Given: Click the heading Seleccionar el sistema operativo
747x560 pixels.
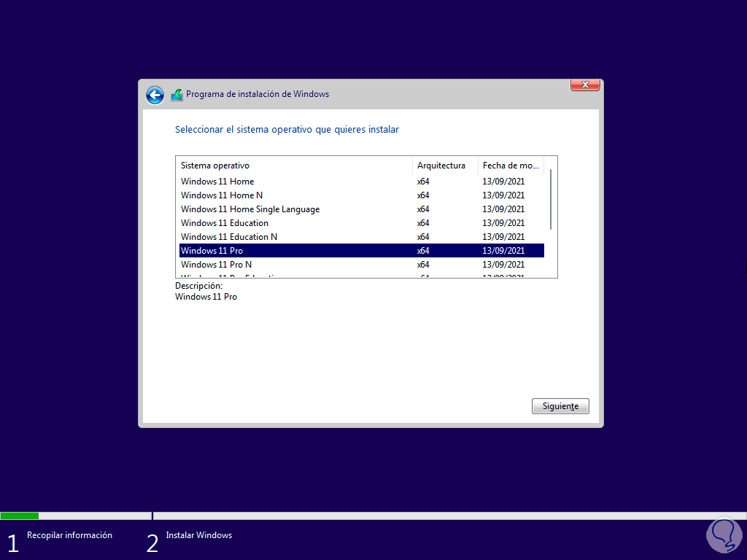Looking at the screenshot, I should coord(287,130).
